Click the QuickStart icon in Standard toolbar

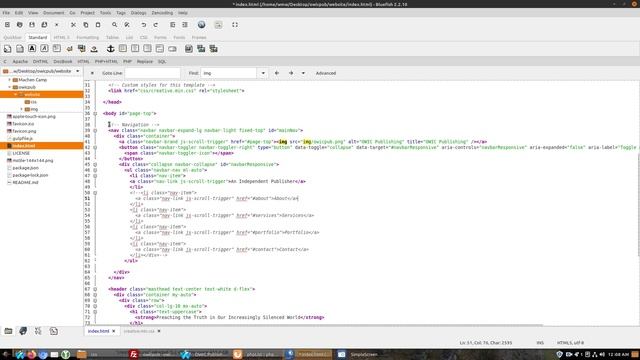pos(7,49)
